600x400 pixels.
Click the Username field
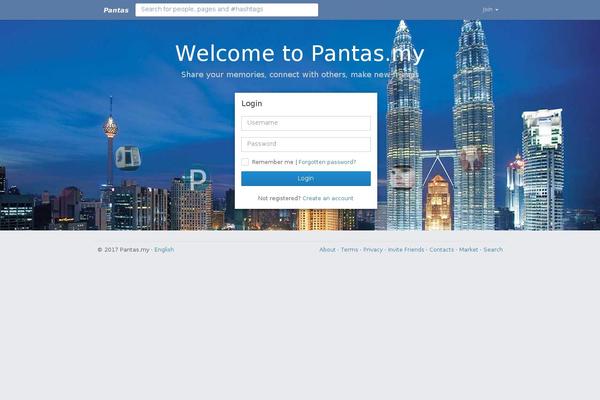[306, 123]
